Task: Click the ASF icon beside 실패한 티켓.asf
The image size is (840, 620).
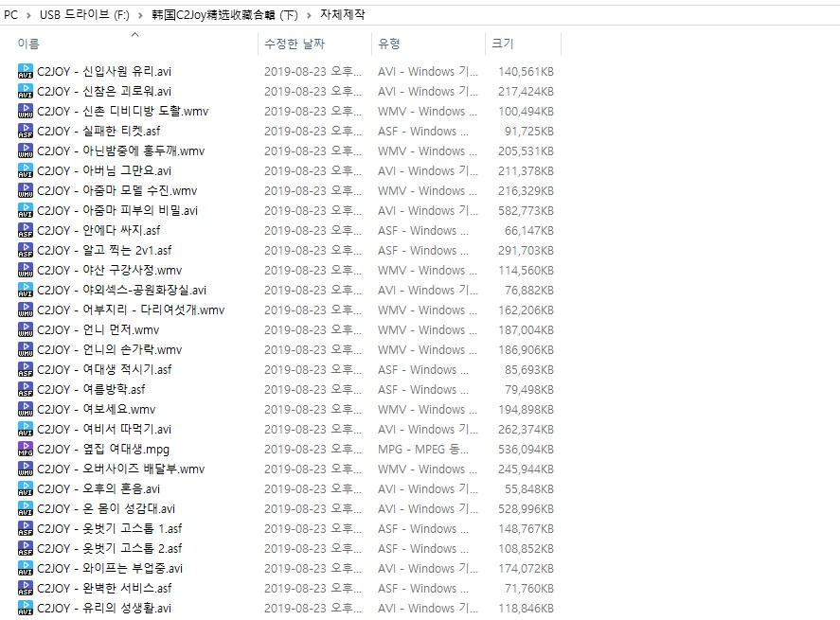Action: (26, 131)
